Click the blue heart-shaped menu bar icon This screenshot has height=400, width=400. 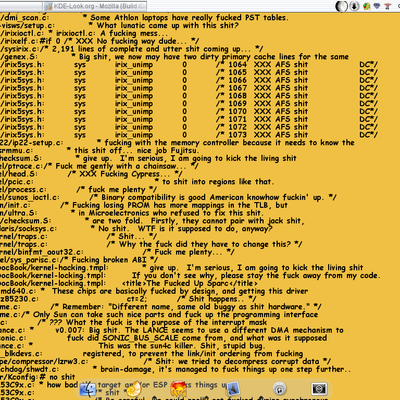pos(377,6)
